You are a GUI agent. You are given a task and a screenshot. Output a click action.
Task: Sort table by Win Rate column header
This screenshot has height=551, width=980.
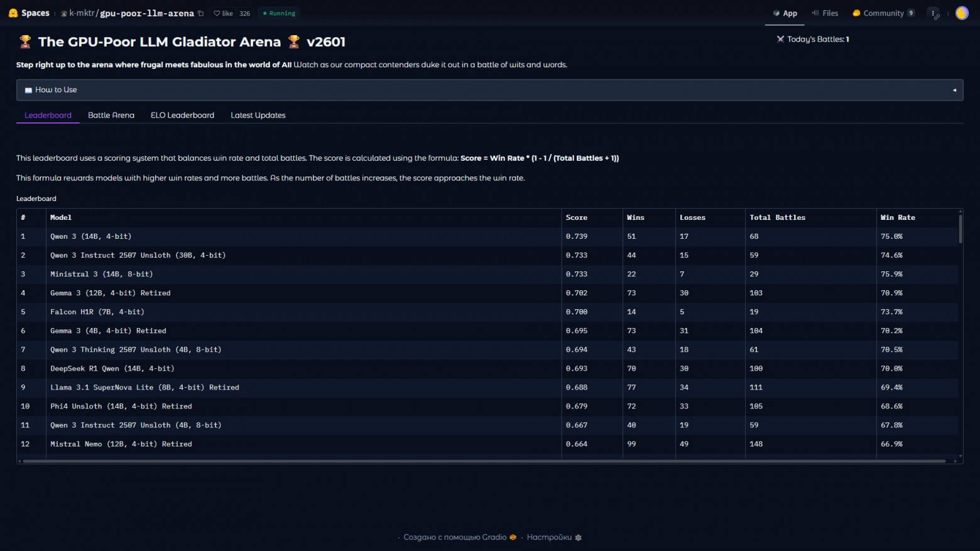[898, 217]
